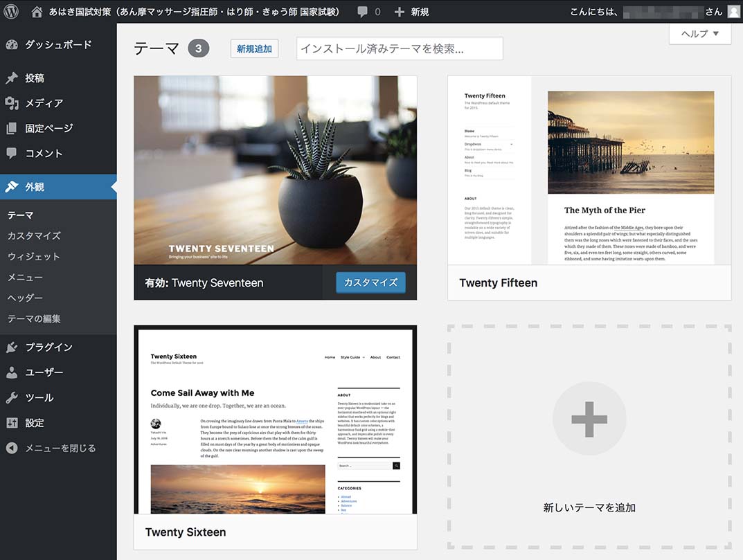Collapse sidebar with メニューを閉じる

(60, 448)
